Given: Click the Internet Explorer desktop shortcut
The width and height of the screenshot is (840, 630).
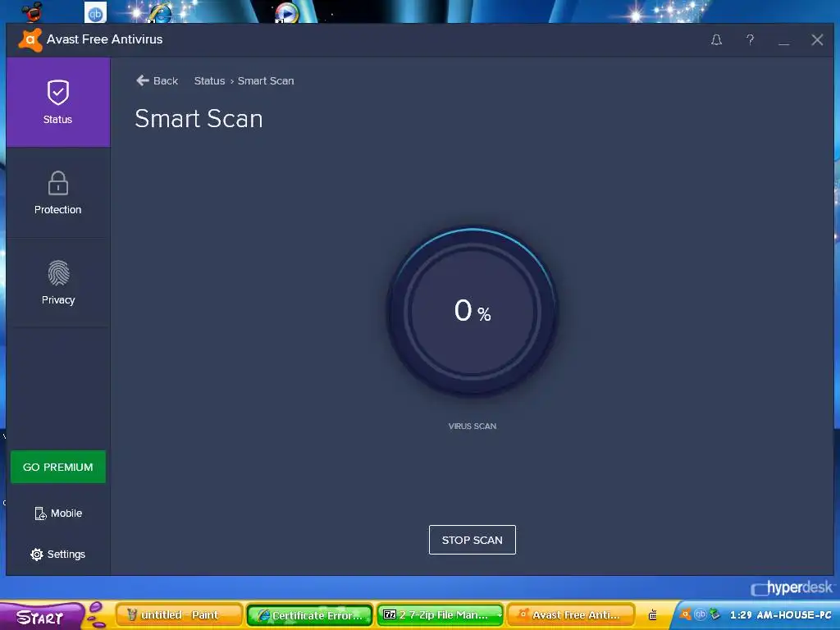Looking at the screenshot, I should click(x=160, y=11).
